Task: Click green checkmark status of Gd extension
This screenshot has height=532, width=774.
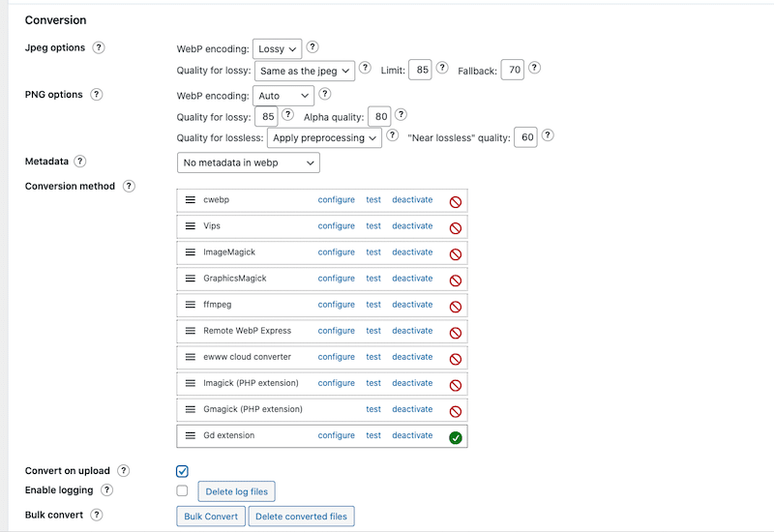Action: (x=456, y=438)
